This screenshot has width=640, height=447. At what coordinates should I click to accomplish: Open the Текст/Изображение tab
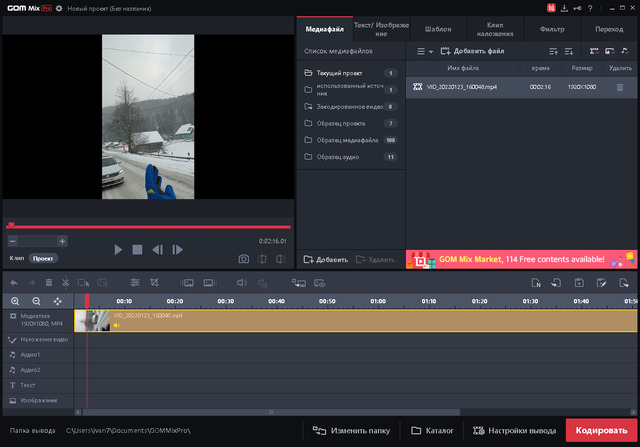pos(381,29)
